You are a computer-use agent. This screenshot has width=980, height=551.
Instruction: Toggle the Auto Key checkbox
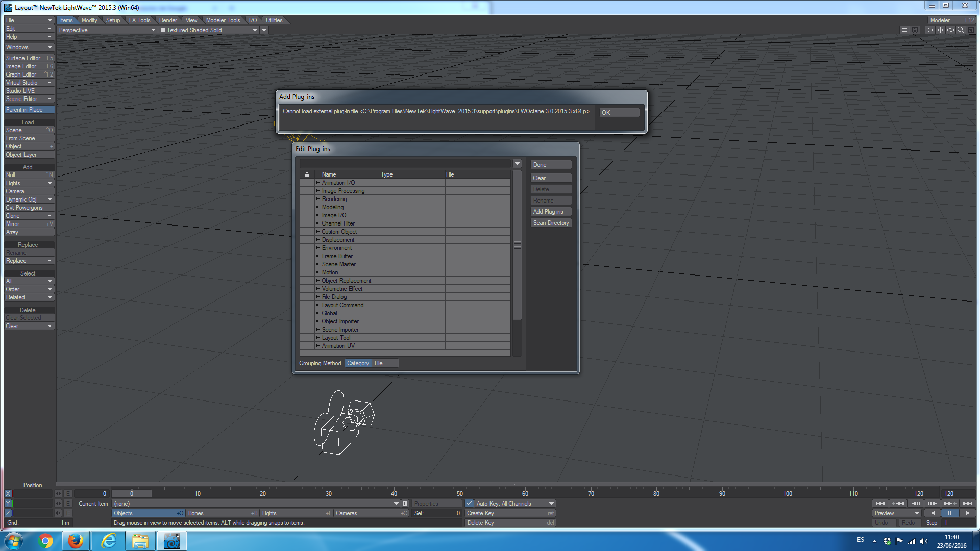click(469, 504)
